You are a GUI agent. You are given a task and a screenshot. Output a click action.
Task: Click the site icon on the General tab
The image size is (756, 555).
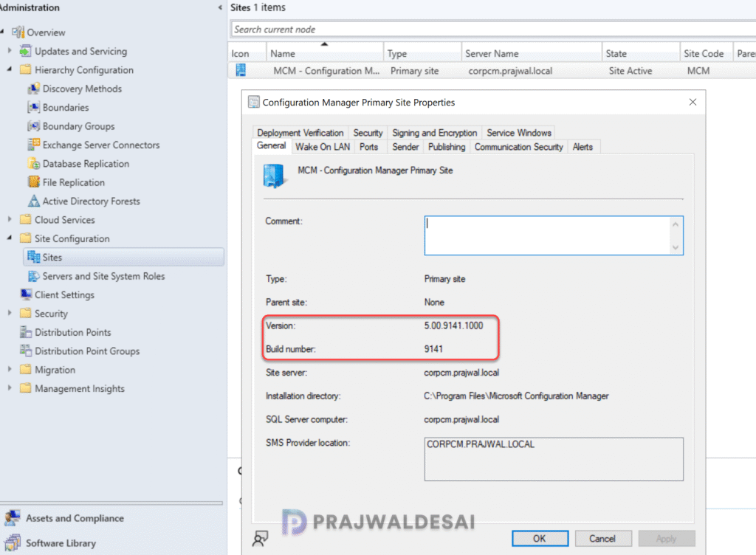click(x=275, y=176)
